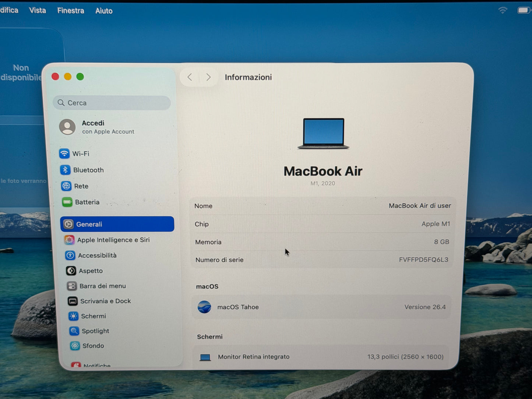
Task: Go back with the left chevron
Action: click(190, 77)
